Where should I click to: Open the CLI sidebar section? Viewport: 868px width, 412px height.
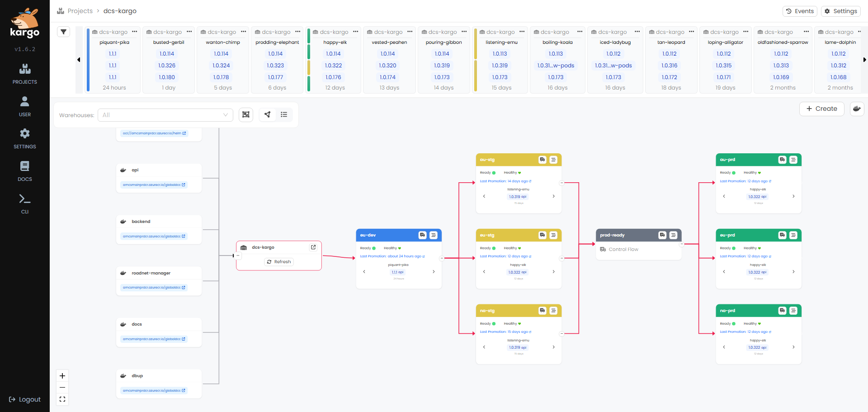[x=25, y=204]
